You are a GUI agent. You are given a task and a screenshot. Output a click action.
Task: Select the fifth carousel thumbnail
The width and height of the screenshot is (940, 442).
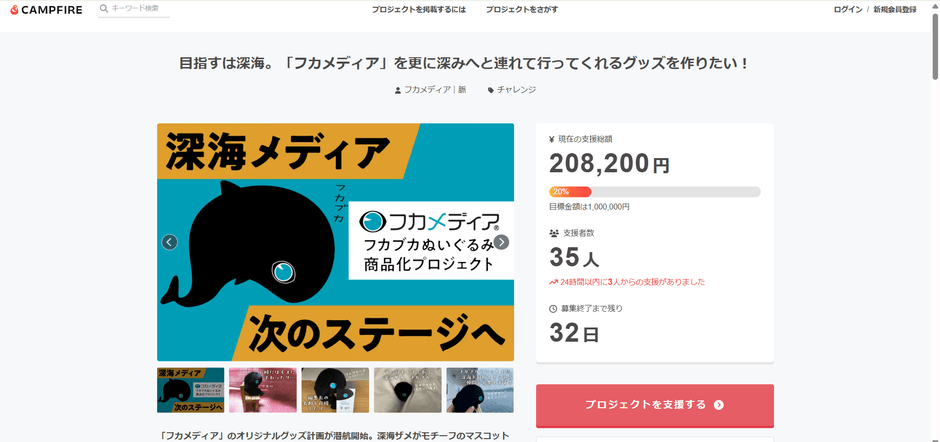[479, 390]
